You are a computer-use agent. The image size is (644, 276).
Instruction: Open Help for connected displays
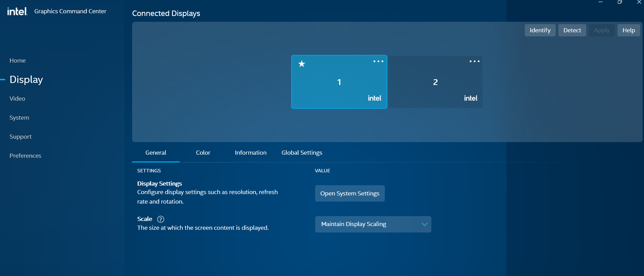pyautogui.click(x=629, y=30)
